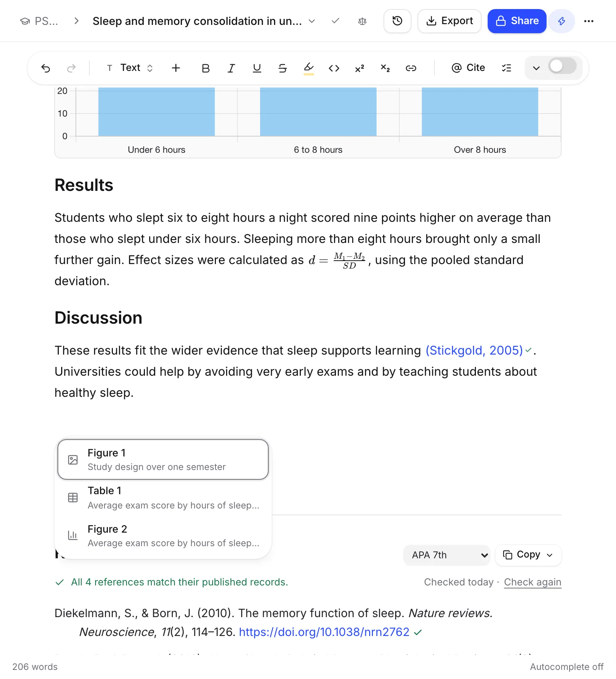Select Table 1 average exam score item
The width and height of the screenshot is (616, 679).
(163, 498)
